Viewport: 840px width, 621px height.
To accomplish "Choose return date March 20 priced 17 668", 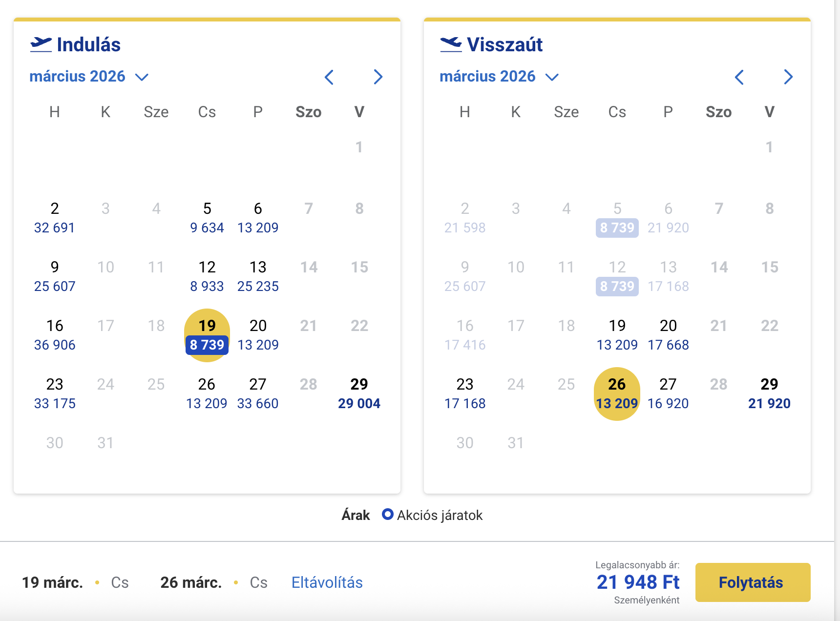I will point(668,335).
